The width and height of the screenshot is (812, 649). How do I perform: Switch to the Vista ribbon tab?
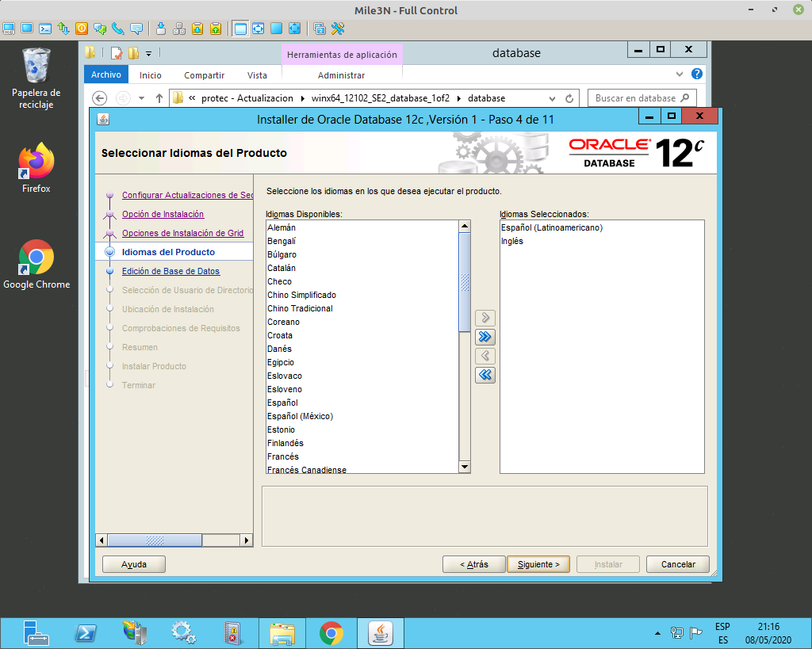(257, 74)
